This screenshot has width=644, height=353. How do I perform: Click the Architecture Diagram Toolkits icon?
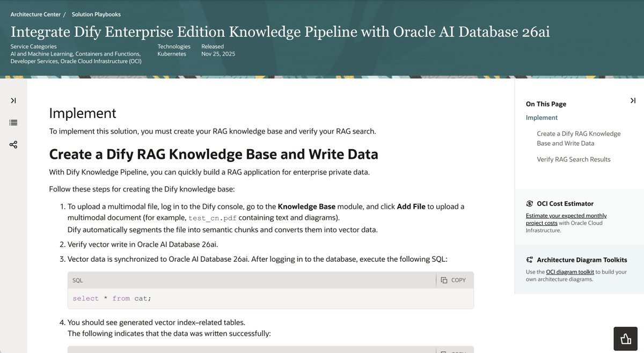pos(529,260)
